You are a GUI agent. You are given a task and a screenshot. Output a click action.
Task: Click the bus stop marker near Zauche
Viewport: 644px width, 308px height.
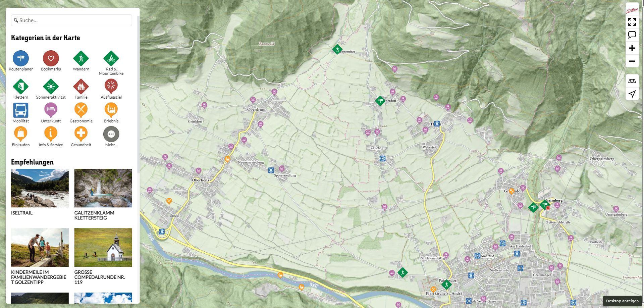pyautogui.click(x=382, y=158)
